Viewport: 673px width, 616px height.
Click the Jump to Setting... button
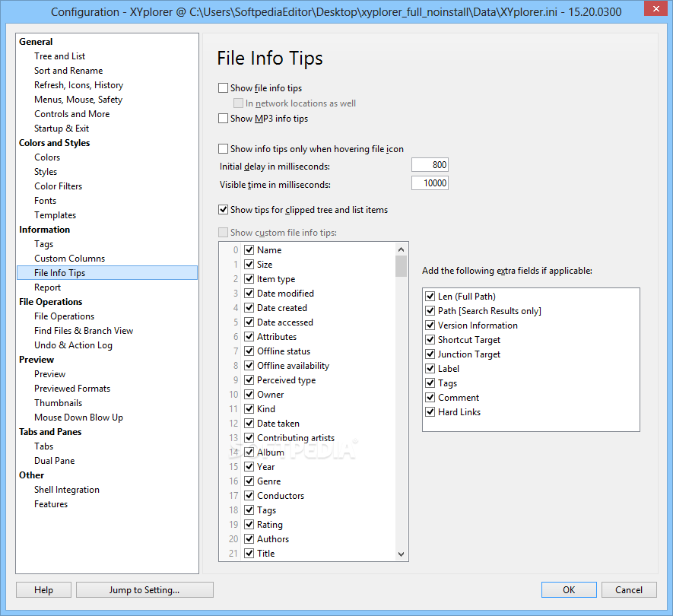click(144, 590)
